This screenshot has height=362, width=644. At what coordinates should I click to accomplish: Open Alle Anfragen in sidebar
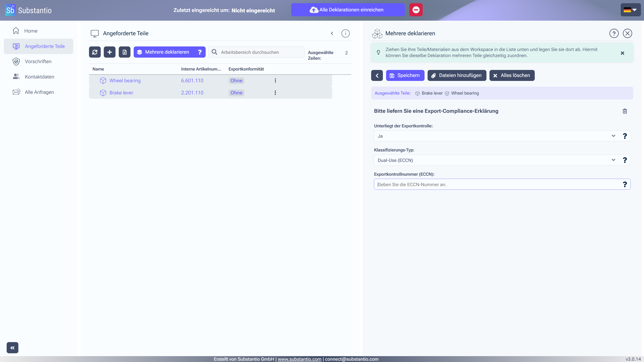point(39,92)
